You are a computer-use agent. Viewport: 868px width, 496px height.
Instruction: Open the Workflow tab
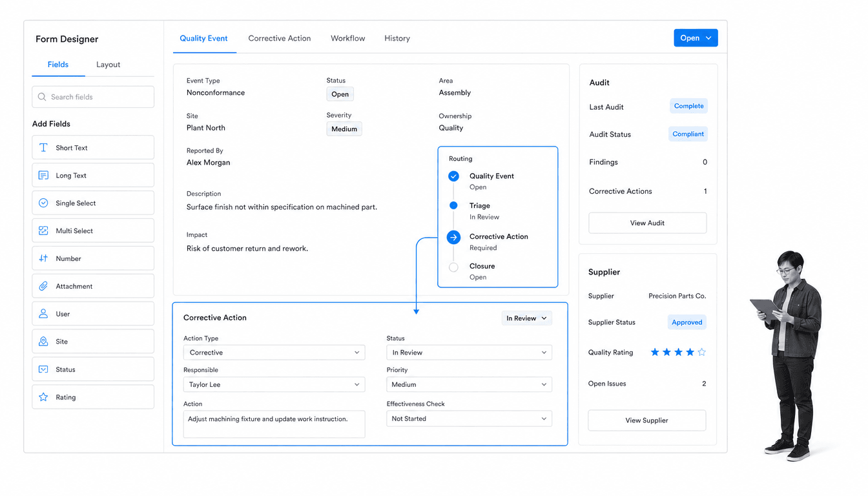pos(348,38)
